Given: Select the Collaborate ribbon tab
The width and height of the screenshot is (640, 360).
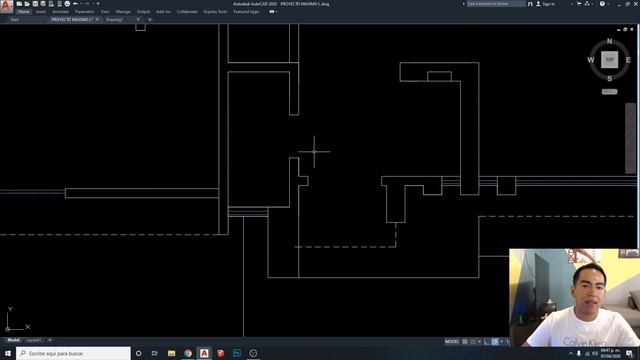Looking at the screenshot, I should click(187, 12).
